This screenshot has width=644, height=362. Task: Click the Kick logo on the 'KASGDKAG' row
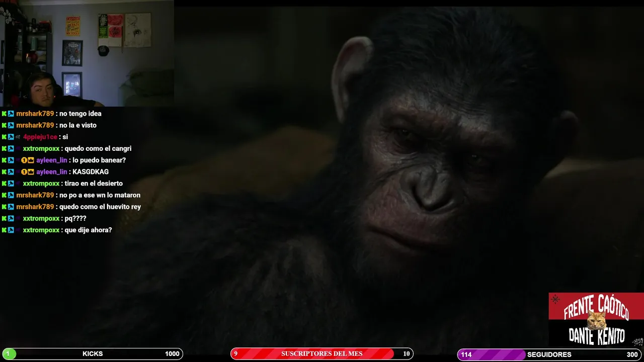(4, 171)
